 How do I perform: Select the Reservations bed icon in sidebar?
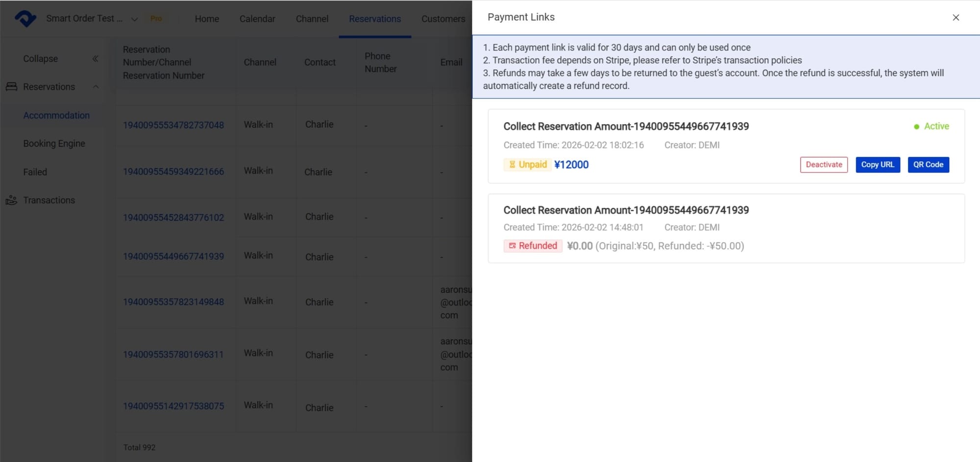click(x=11, y=86)
